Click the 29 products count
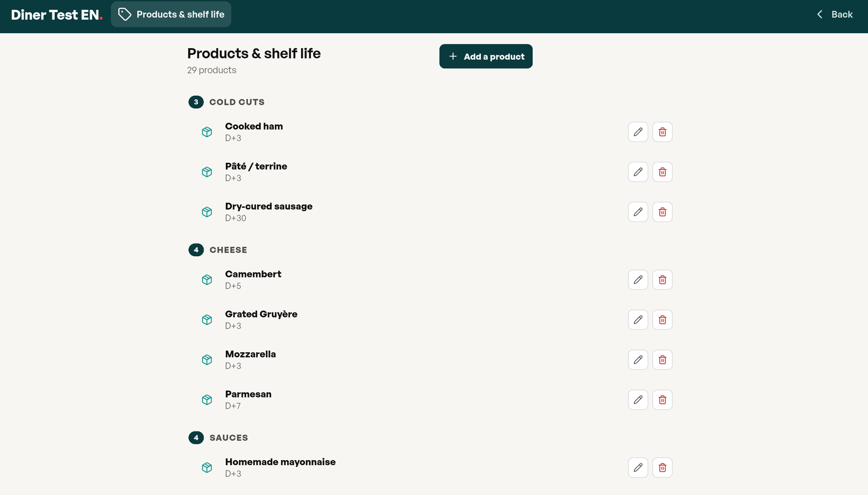This screenshot has width=868, height=495. tap(212, 70)
